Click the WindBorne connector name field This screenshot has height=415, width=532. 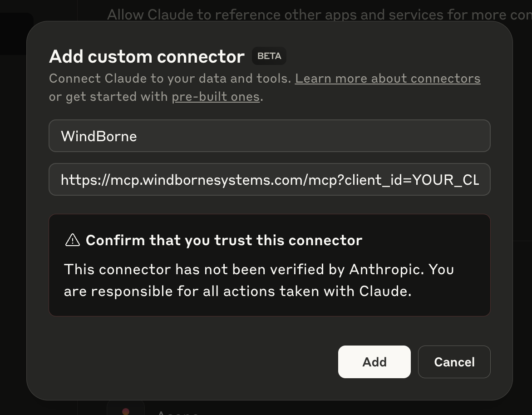[269, 136]
